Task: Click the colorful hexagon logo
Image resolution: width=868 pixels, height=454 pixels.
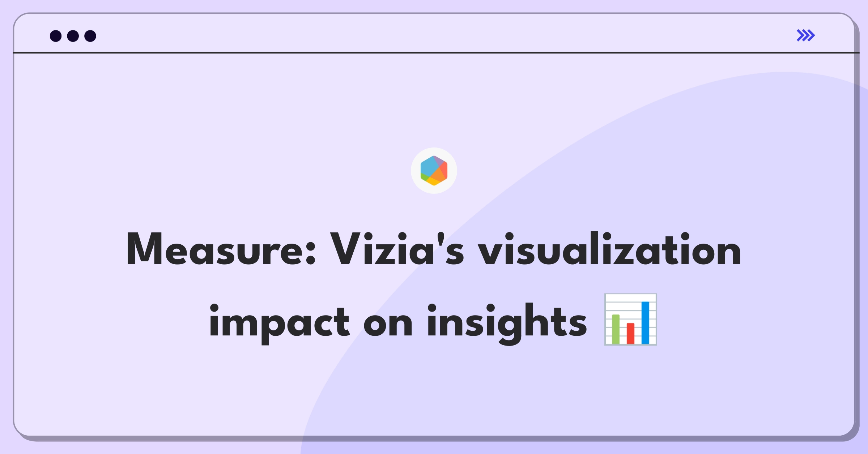Action: 434,171
